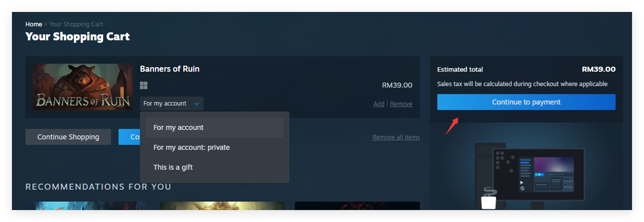The width and height of the screenshot is (644, 222).
Task: Click Remove all items link
Action: point(396,137)
